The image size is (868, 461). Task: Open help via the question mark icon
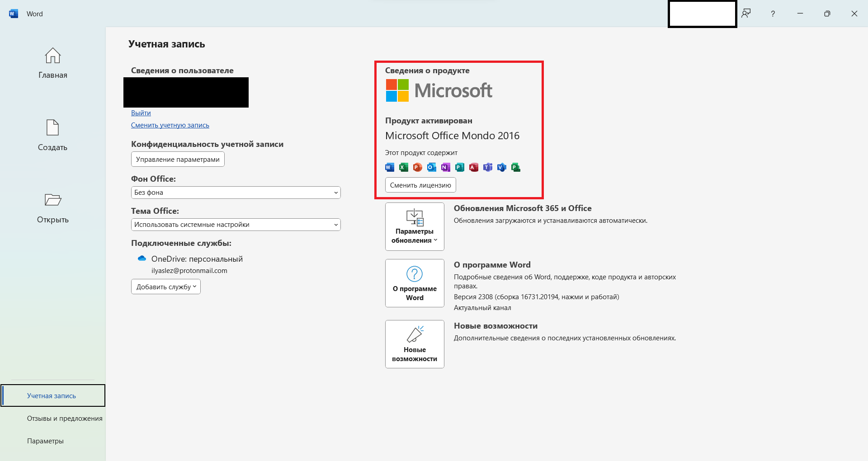point(773,14)
